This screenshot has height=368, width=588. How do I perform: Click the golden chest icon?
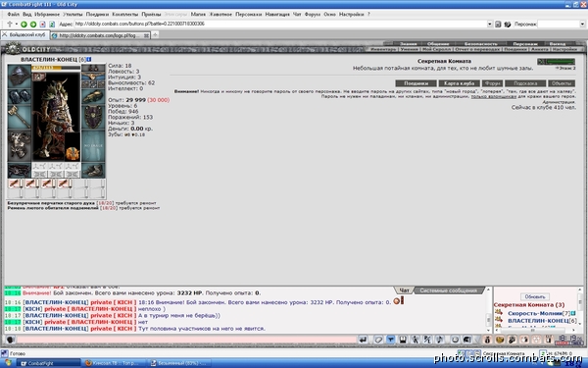[x=500, y=340]
